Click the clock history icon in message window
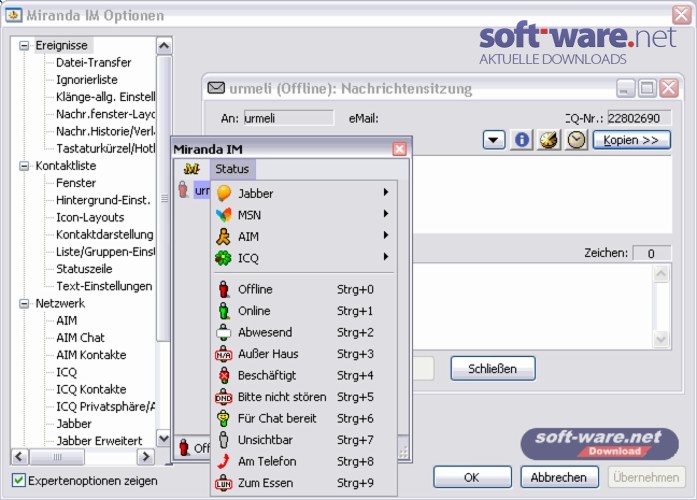This screenshot has height=500, width=697. point(577,140)
